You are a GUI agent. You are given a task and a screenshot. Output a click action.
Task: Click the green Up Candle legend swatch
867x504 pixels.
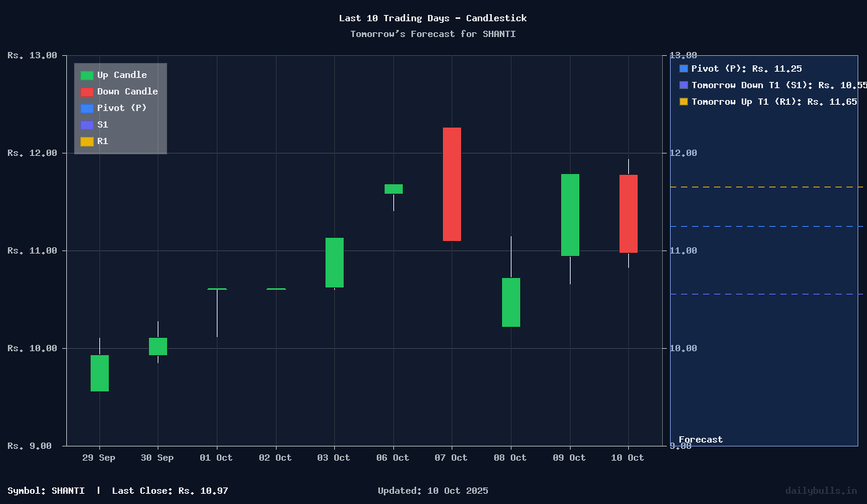point(87,76)
